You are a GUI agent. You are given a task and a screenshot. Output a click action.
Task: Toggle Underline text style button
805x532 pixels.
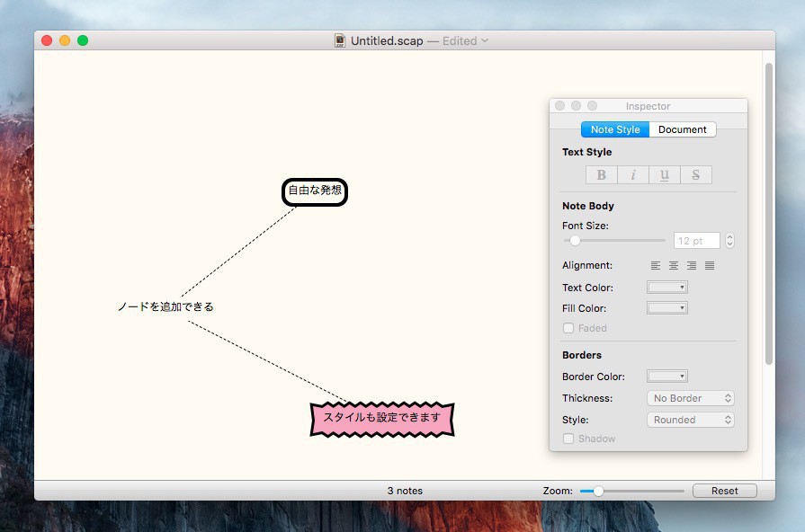point(665,175)
